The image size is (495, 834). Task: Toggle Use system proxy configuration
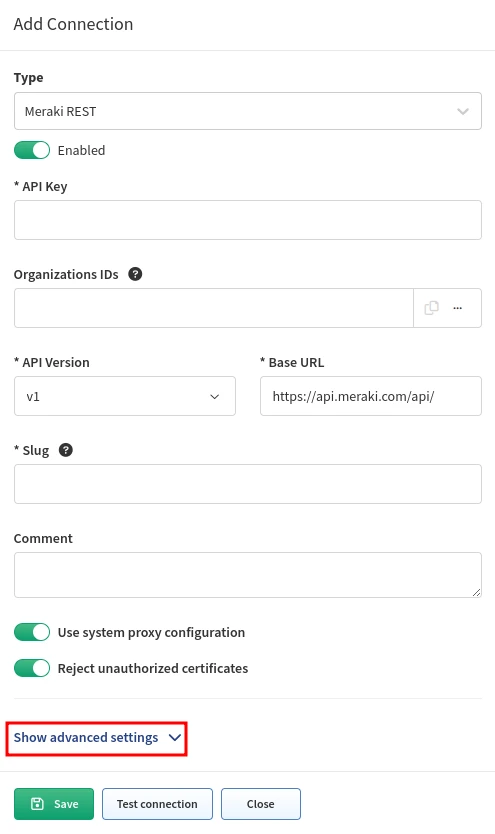32,632
